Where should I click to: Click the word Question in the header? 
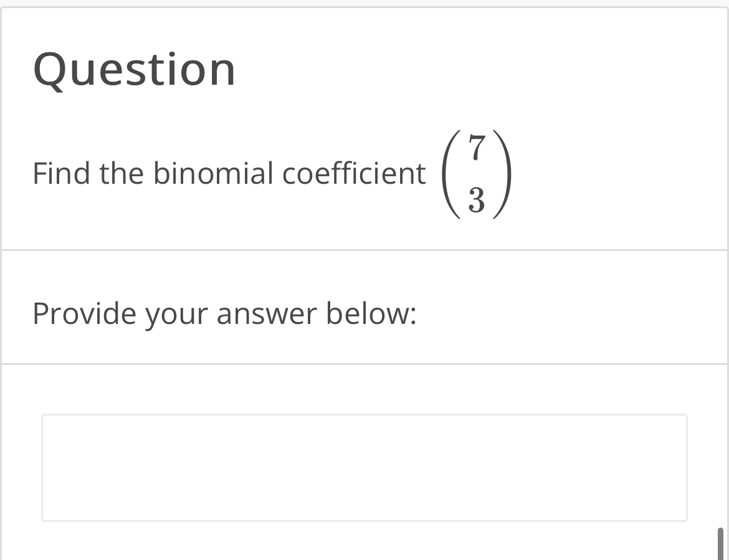[x=134, y=69]
